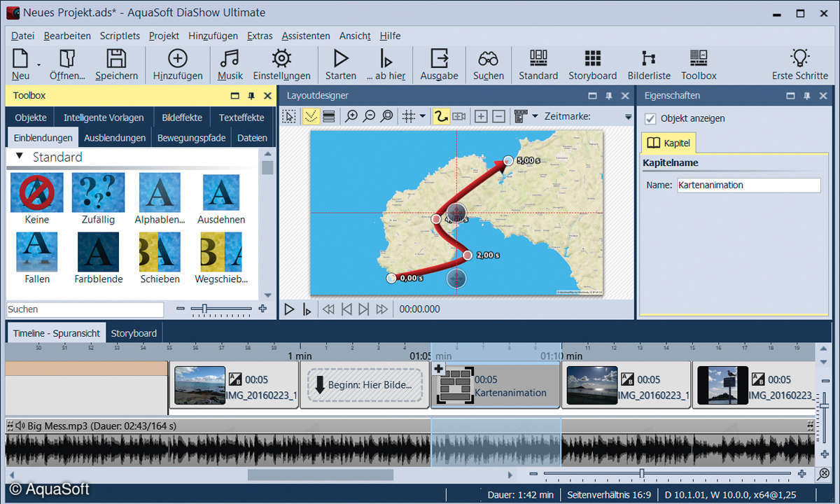The image size is (840, 504).
Task: Collapse the Standard group in Toolbox
Action: click(x=20, y=156)
